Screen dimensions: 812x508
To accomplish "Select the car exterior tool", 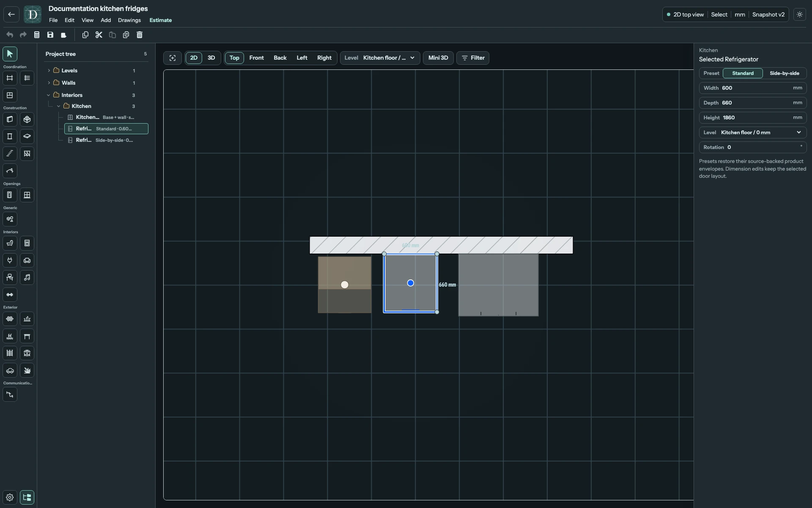I will coord(10,370).
